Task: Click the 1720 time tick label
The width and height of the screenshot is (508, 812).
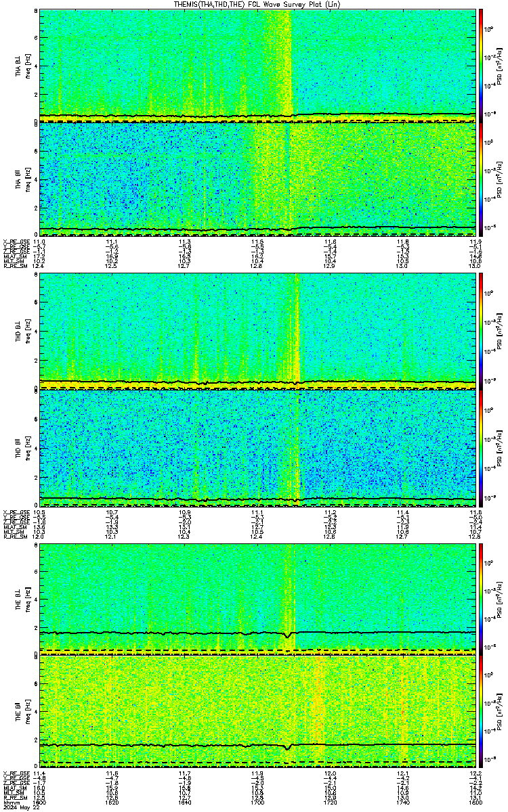Action: point(331,802)
